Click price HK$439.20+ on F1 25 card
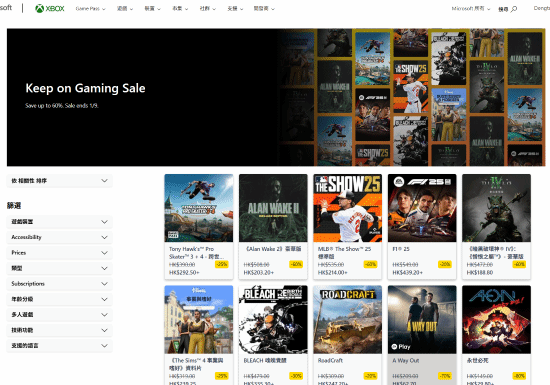This screenshot has width=550, height=385. pyautogui.click(x=408, y=272)
